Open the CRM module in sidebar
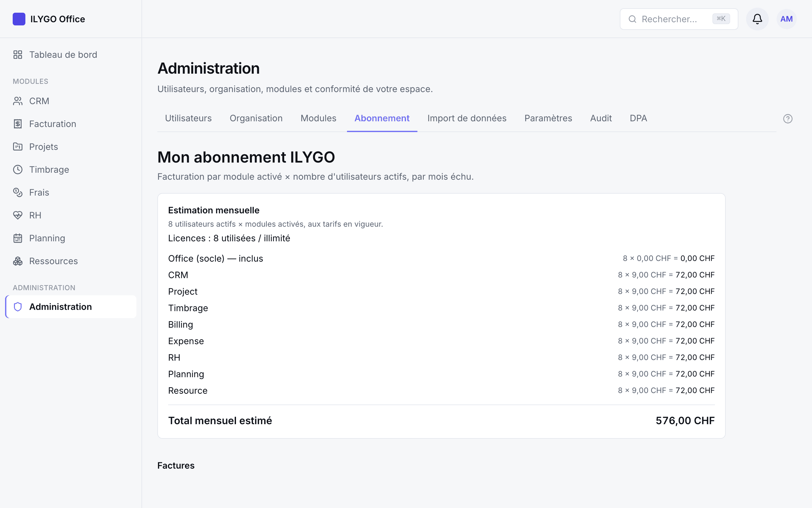Image resolution: width=812 pixels, height=508 pixels. tap(71, 101)
